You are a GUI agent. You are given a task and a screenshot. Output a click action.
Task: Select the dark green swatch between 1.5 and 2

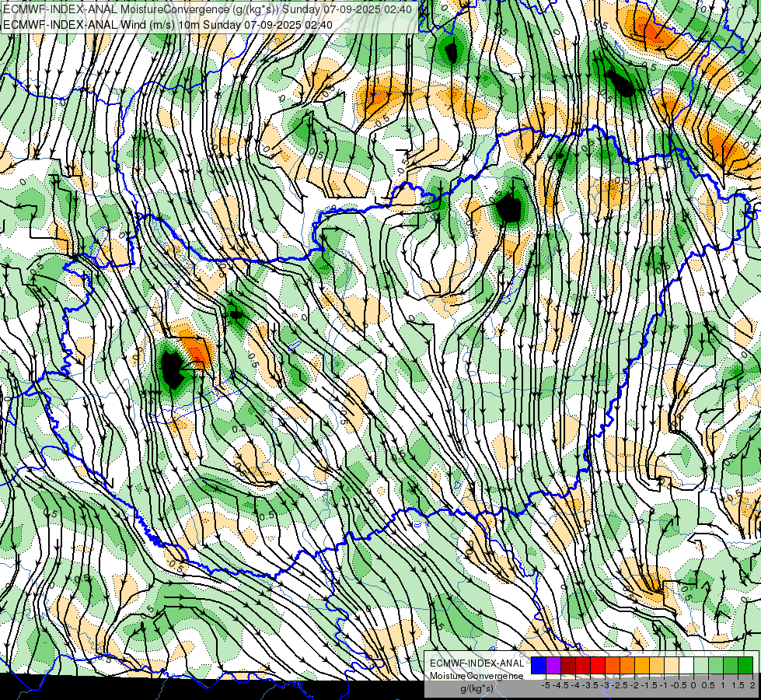tap(745, 666)
